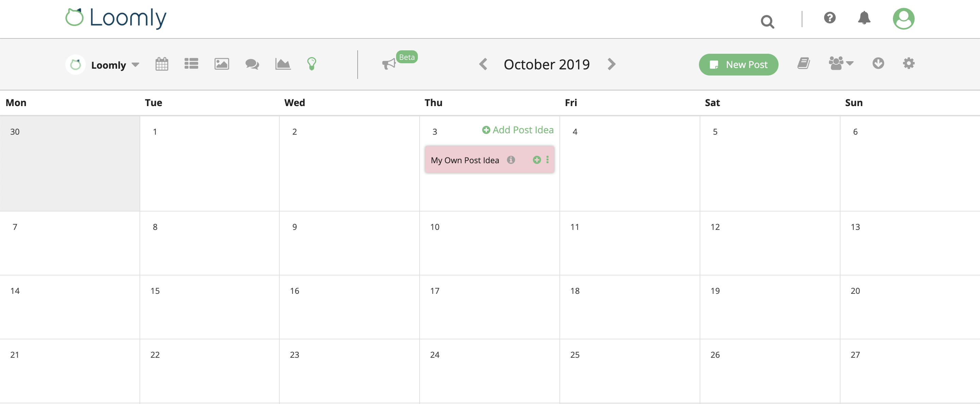Open the help question mark icon
The width and height of the screenshot is (980, 404).
830,18
